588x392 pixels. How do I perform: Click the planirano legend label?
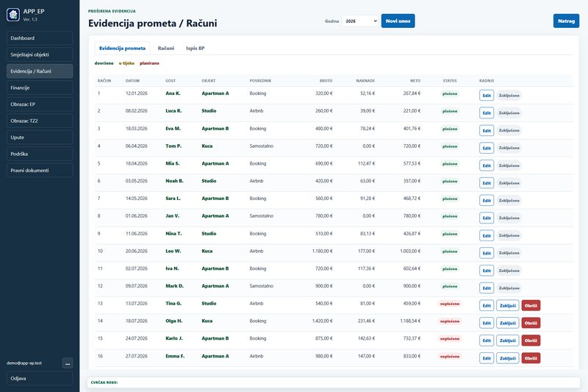click(149, 63)
